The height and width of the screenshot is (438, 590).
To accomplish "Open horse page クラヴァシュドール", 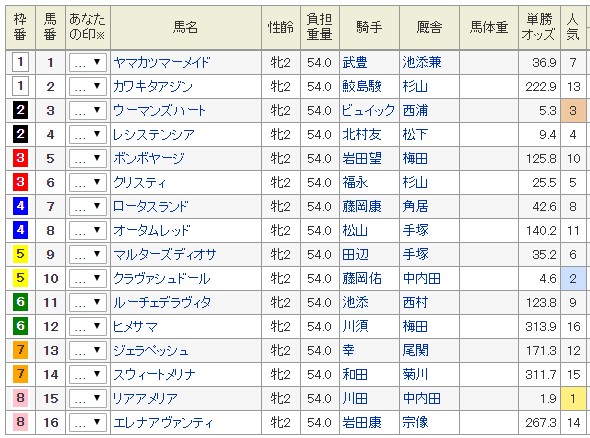I will (161, 278).
